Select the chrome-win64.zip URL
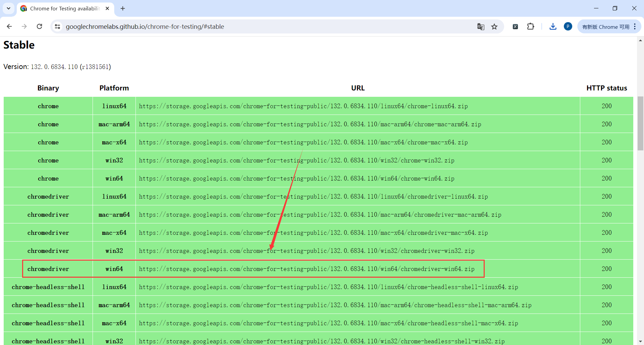 click(x=297, y=179)
